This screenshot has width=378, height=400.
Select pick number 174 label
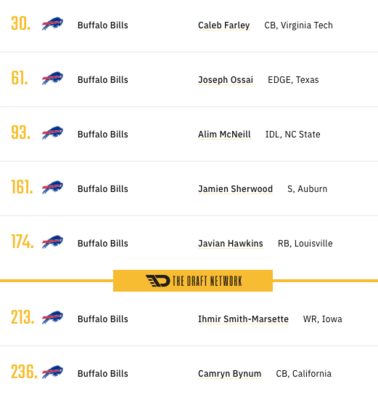22,242
